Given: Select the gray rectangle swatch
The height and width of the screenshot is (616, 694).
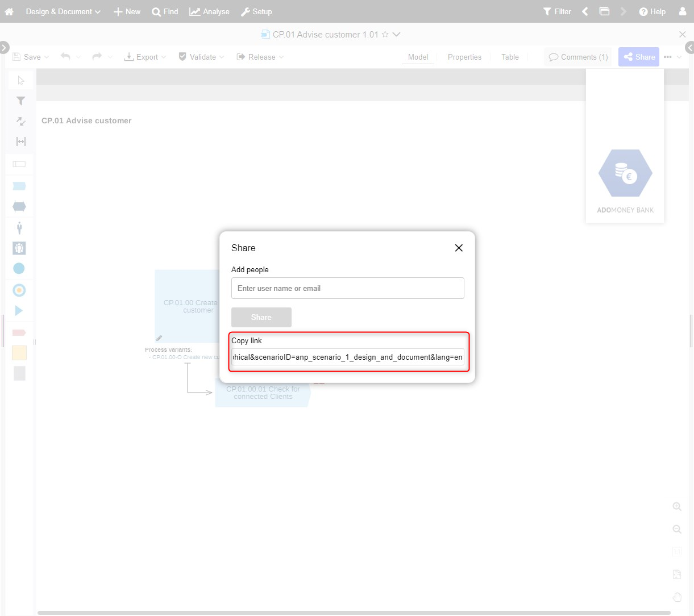Looking at the screenshot, I should coord(19,373).
